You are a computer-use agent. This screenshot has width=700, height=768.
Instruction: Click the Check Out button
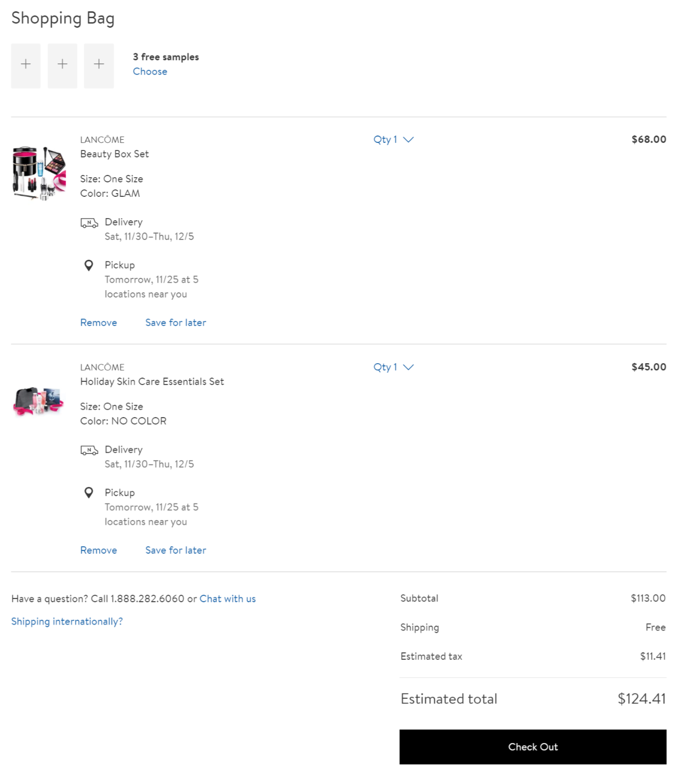click(x=532, y=747)
